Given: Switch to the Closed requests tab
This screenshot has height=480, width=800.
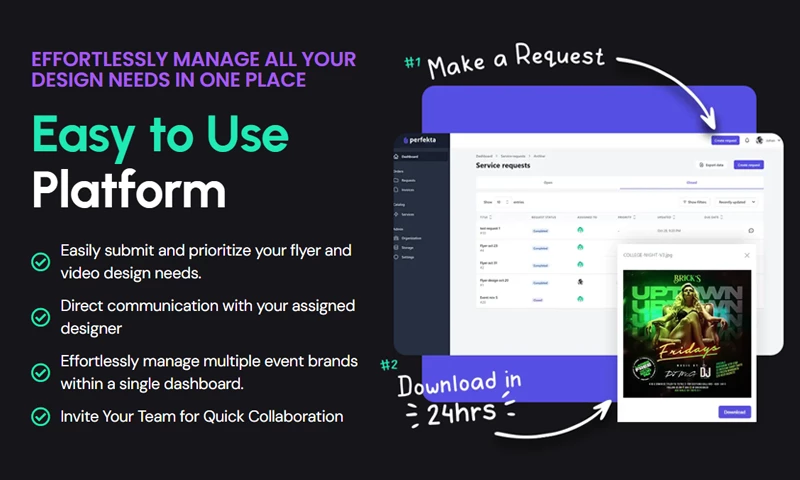Looking at the screenshot, I should click(x=691, y=183).
